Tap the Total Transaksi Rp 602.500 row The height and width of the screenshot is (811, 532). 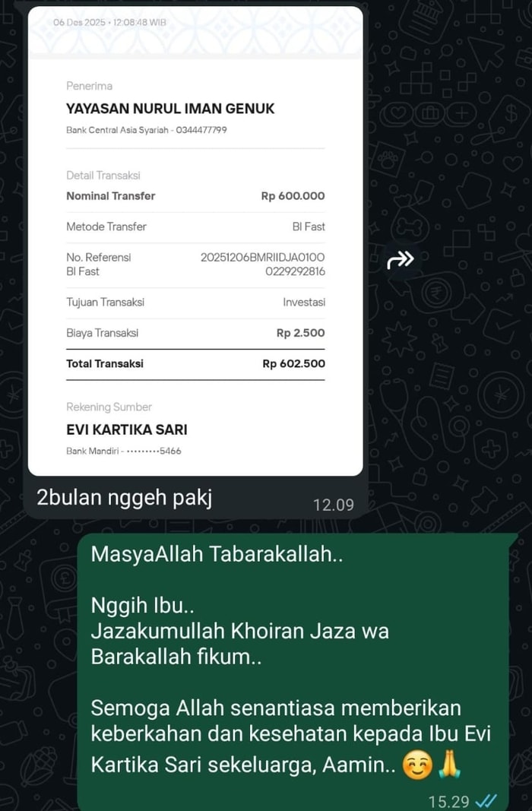point(195,363)
